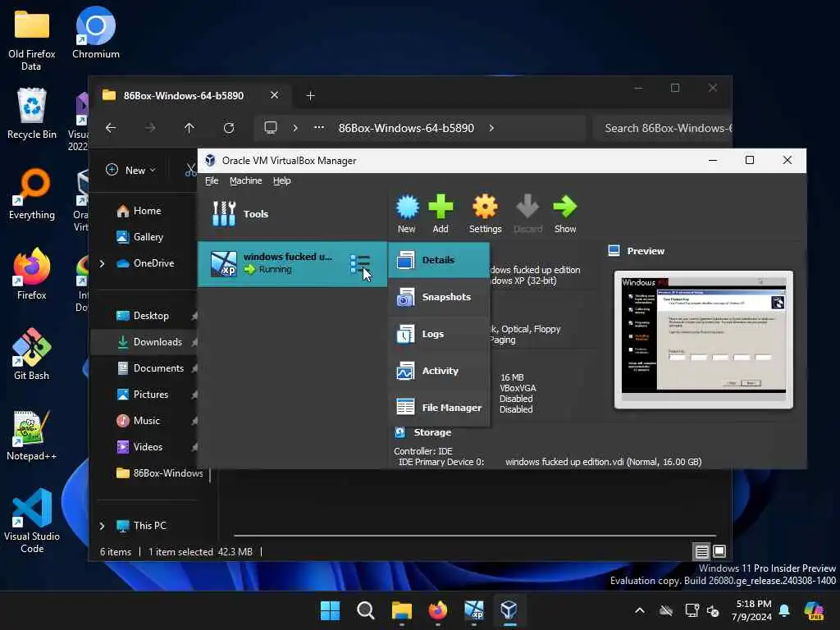Open Chromium desktop shortcut
Screen dimensions: 840x630
click(96, 33)
